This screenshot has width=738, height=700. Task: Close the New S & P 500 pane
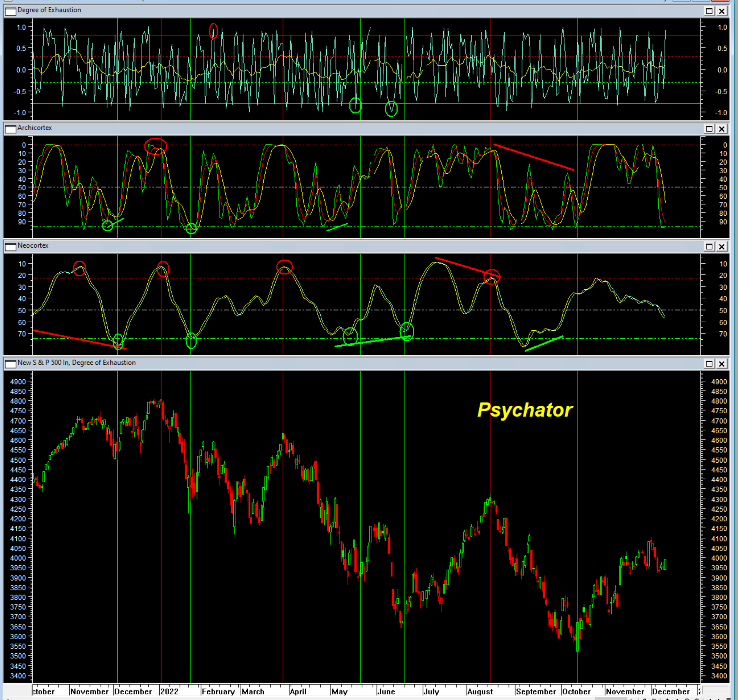pyautogui.click(x=722, y=364)
